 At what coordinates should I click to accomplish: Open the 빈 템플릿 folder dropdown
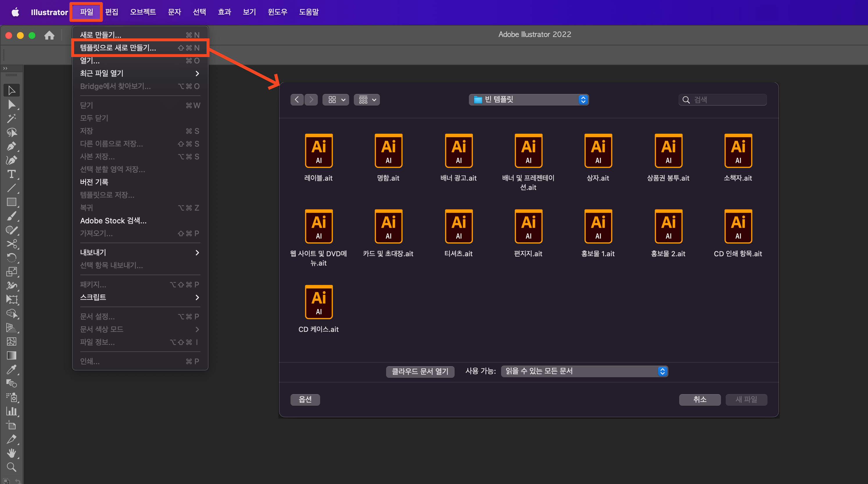pos(528,99)
